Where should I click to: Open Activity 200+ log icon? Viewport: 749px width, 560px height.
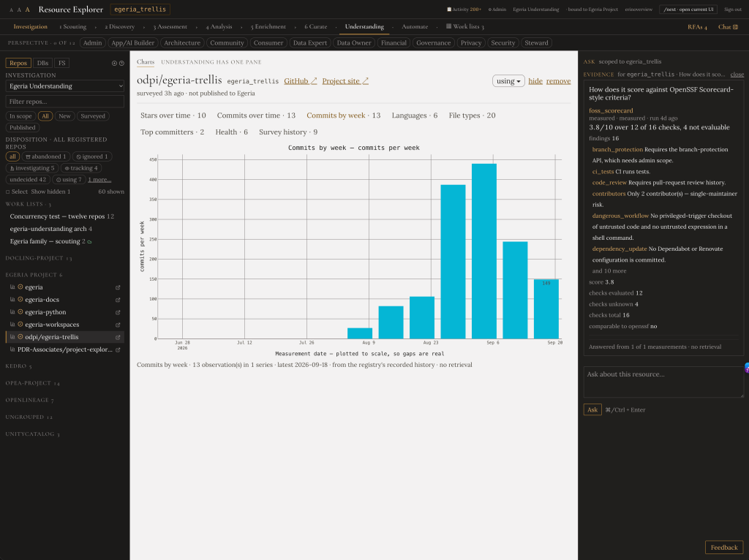(x=449, y=9)
